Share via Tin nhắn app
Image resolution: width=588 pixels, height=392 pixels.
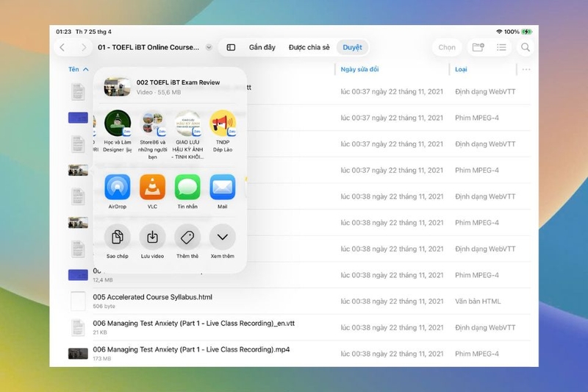[187, 191]
